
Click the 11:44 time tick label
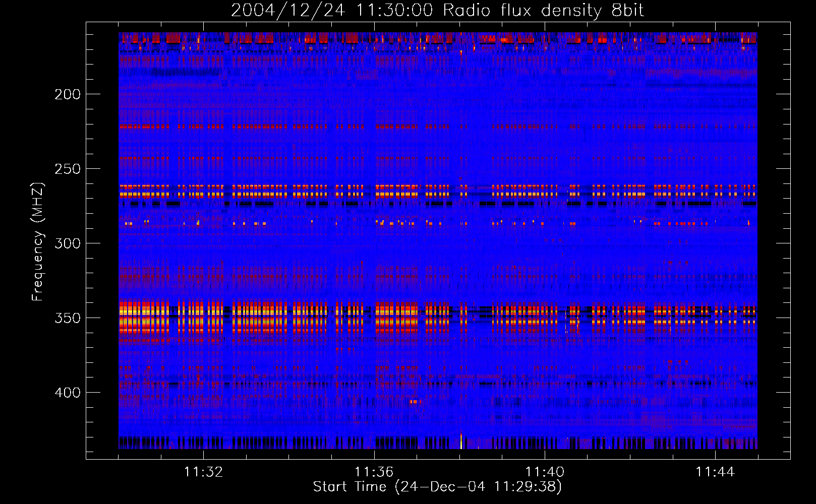715,472
